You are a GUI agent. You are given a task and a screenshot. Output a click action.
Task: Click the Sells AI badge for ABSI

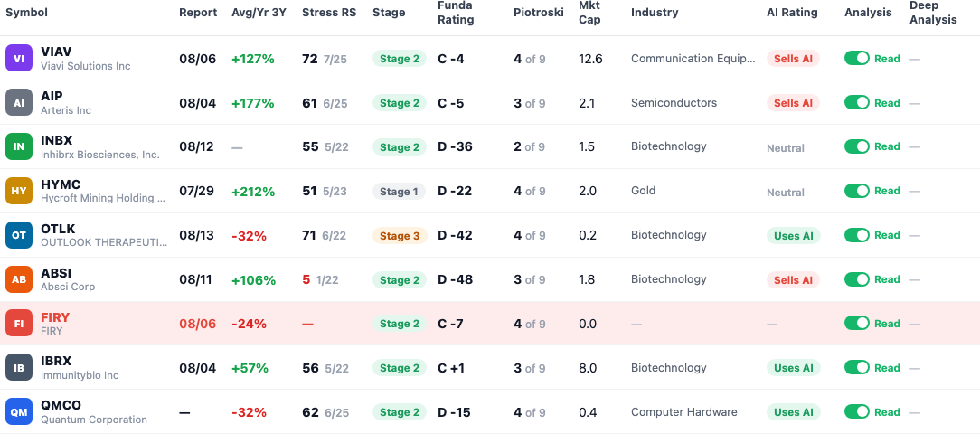(x=793, y=280)
